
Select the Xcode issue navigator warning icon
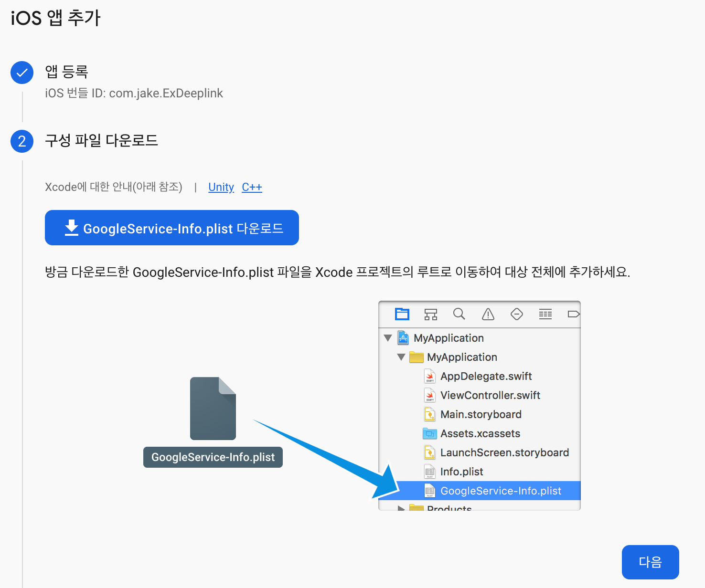(488, 314)
